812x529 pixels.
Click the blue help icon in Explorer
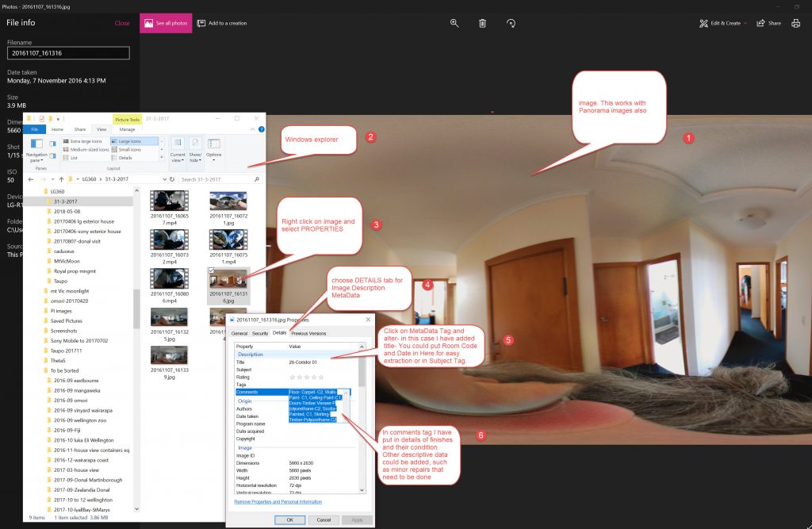[259, 129]
